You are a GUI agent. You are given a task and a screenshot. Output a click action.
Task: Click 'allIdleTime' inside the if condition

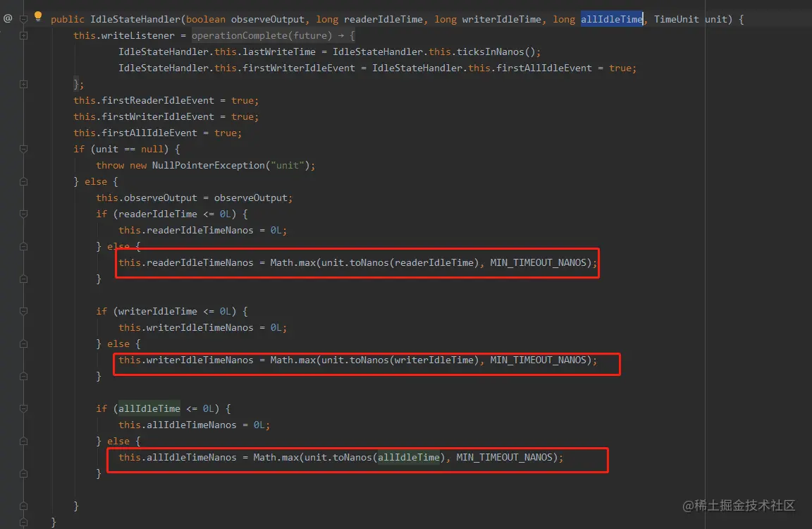[149, 409]
